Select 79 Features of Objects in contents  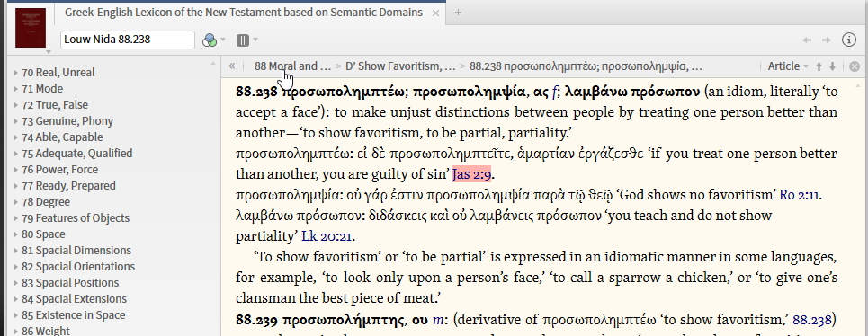[x=76, y=218]
